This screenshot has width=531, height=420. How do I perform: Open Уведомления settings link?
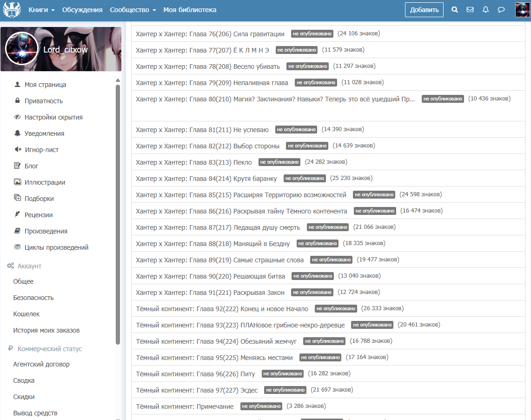point(44,133)
